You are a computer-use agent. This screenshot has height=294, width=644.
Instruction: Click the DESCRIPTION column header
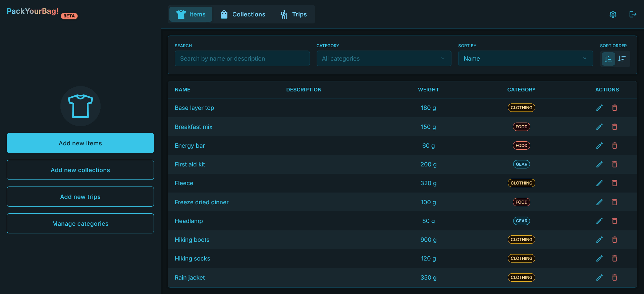click(x=304, y=90)
